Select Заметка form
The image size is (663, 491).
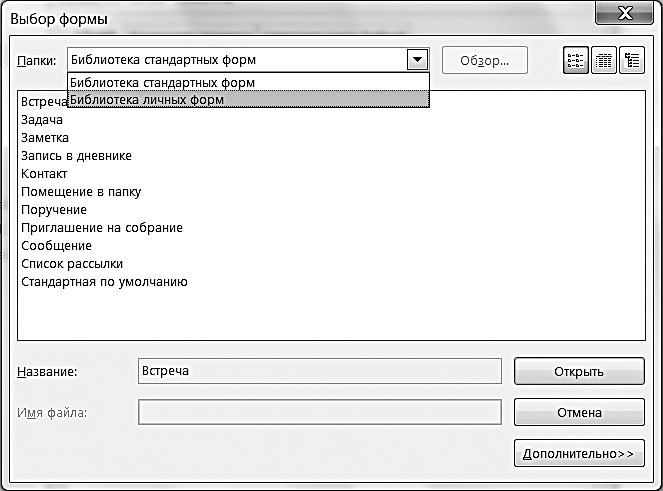[x=45, y=137]
